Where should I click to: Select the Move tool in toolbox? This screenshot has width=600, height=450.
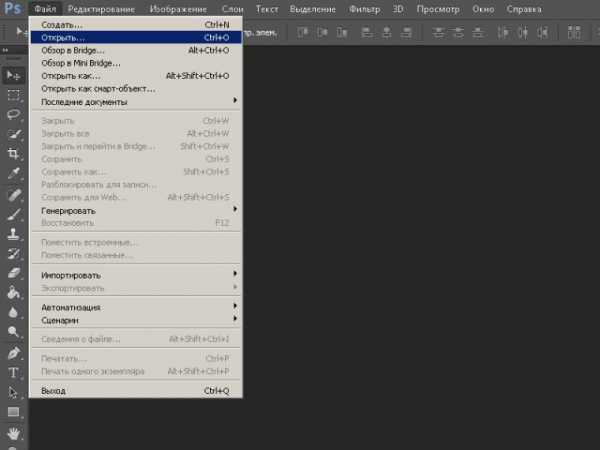tap(13, 76)
